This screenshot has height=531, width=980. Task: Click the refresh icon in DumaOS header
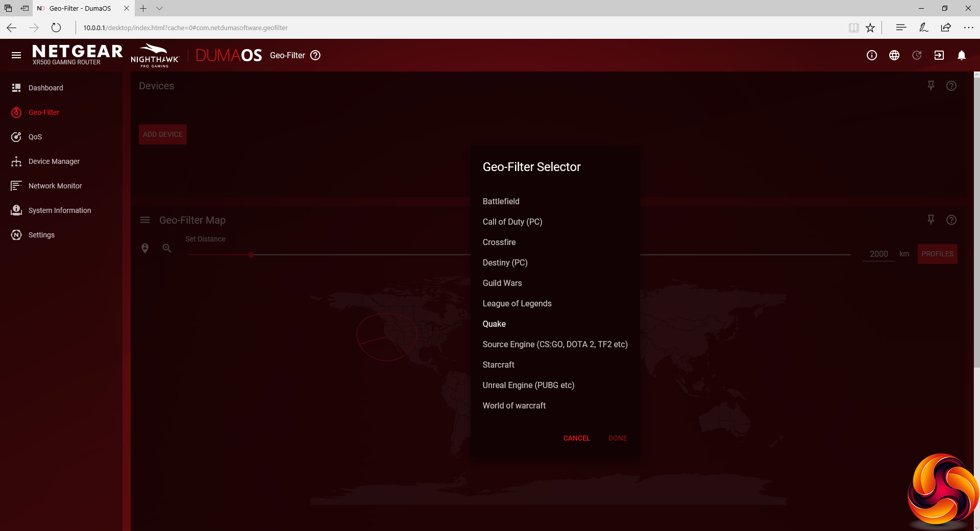917,55
